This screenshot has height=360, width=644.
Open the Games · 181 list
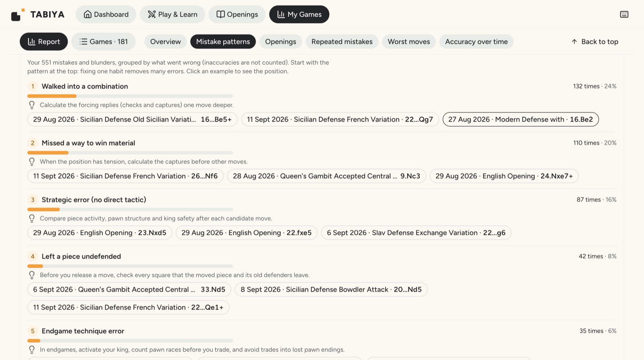tap(103, 41)
